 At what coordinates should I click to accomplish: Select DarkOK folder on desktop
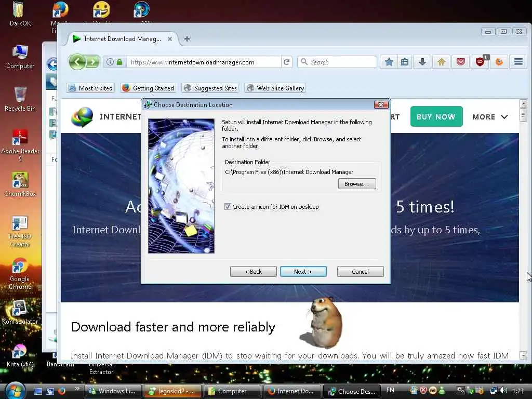point(20,14)
